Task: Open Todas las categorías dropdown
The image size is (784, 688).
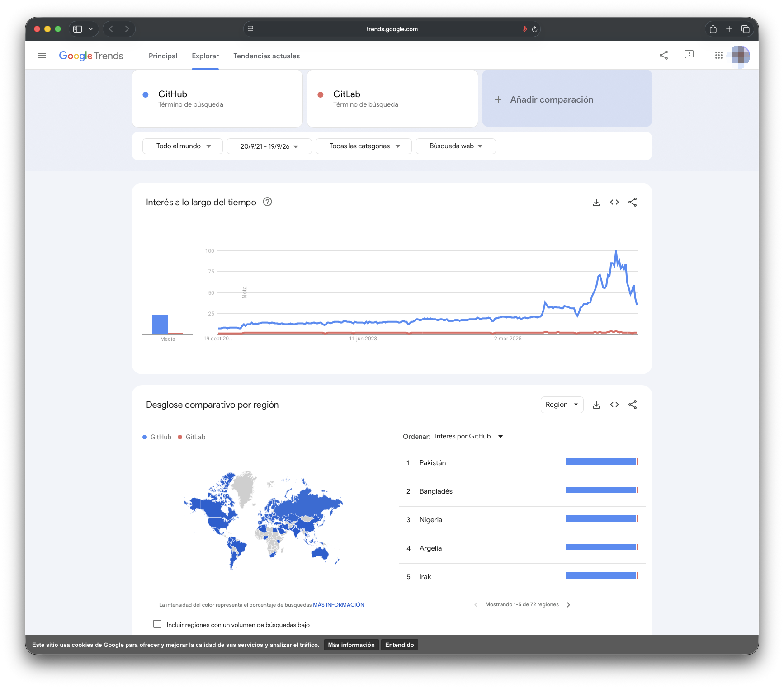Action: [364, 146]
